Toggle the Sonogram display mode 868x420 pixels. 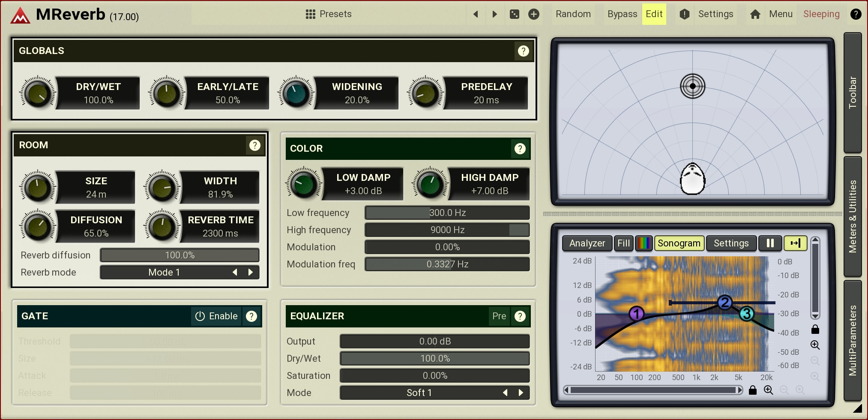[679, 243]
